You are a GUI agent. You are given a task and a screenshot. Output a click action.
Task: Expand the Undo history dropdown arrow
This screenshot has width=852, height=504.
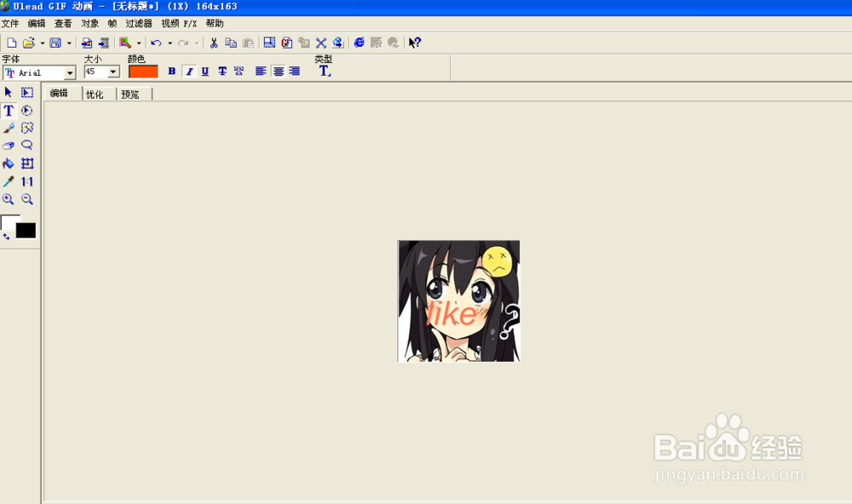(170, 43)
